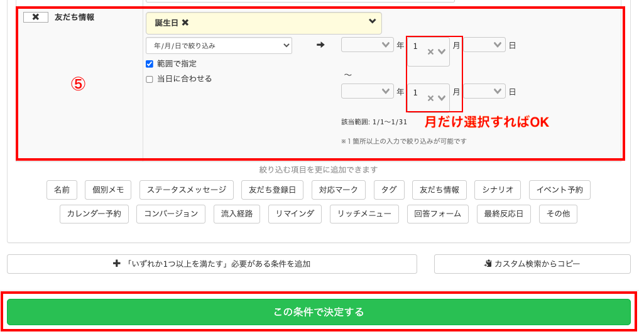Remove the 友だち情報 condition with the X button

(36, 17)
